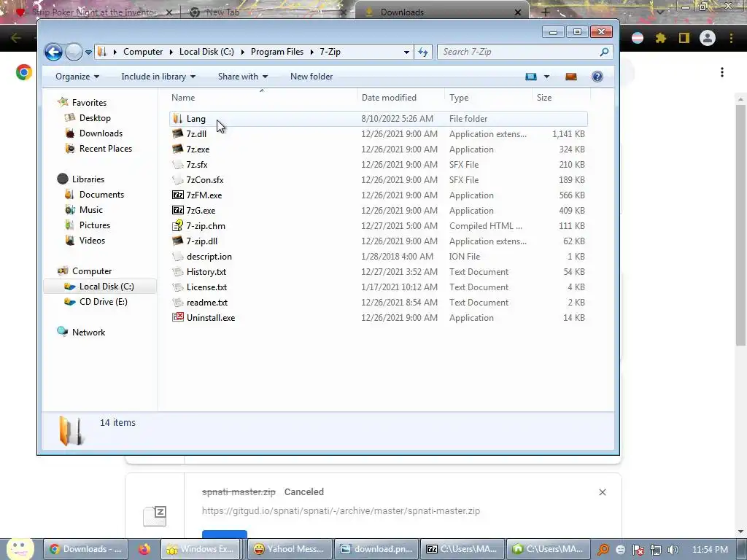The width and height of the screenshot is (747, 560).
Task: Go to Downloads in Favorites
Action: click(x=101, y=133)
